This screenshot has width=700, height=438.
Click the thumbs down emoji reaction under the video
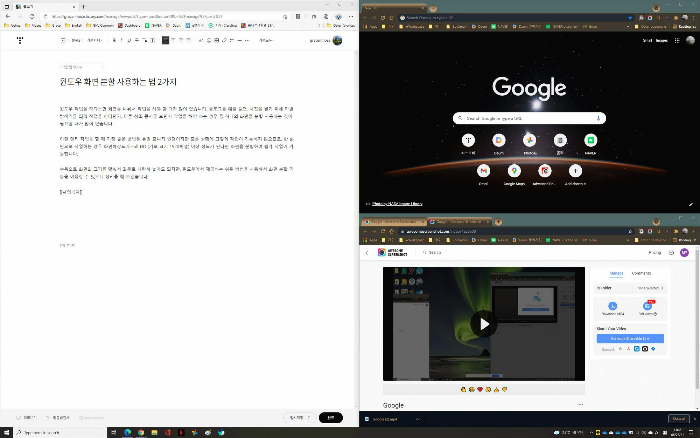504,390
